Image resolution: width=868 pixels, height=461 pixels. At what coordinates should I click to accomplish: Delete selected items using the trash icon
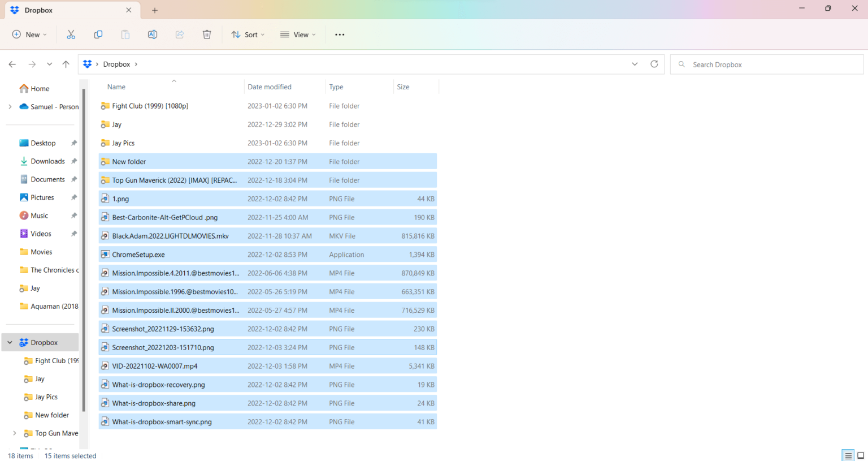pos(207,35)
